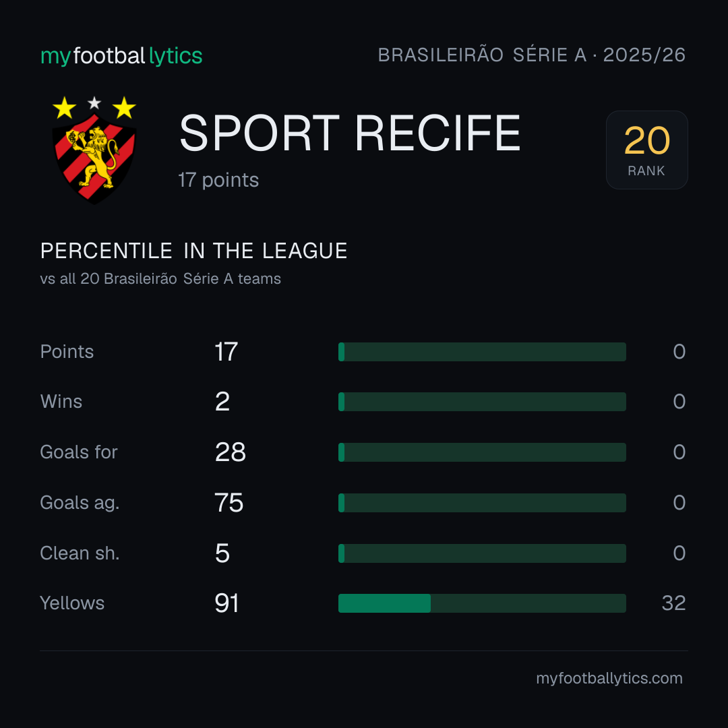
Task: Click the Points percentile bar
Action: click(482, 352)
